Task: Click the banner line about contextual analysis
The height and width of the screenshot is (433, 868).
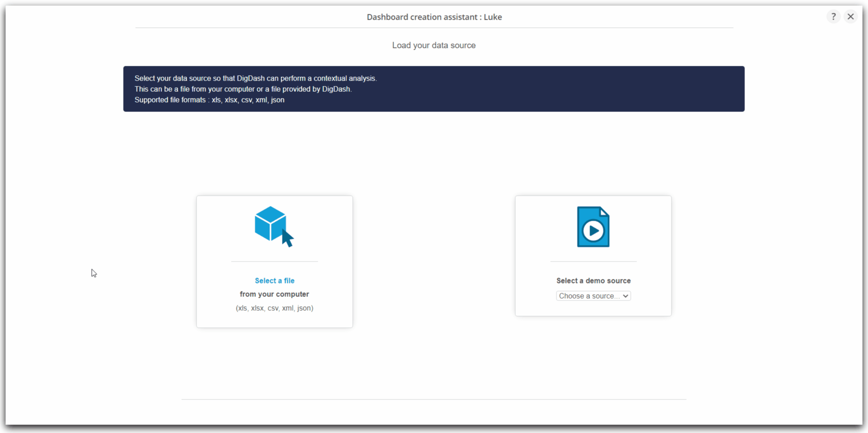Action: pyautogui.click(x=256, y=78)
